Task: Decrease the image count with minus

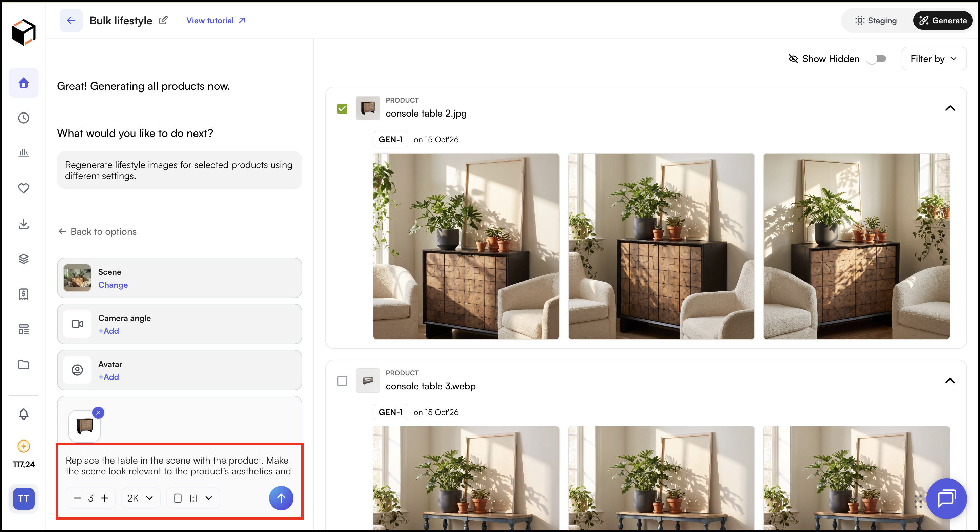Action: [77, 498]
